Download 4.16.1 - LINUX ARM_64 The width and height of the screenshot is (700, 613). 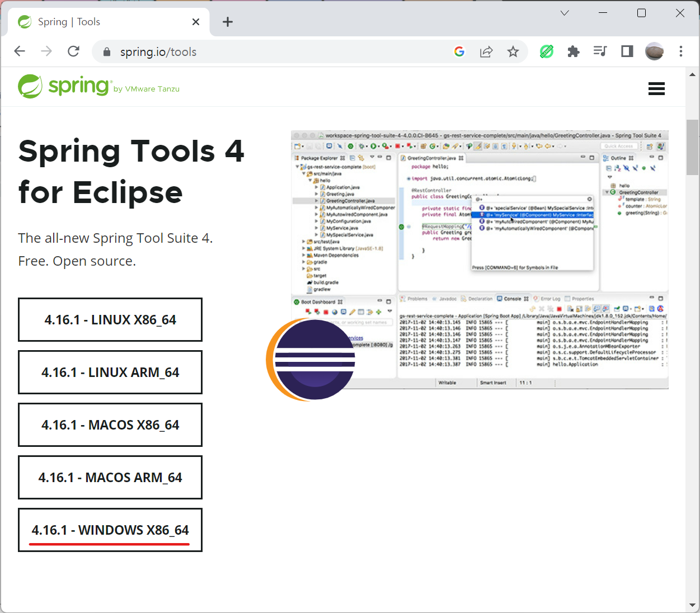(x=110, y=372)
